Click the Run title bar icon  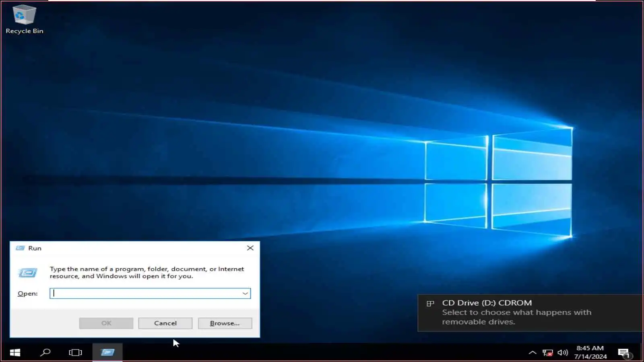point(20,248)
